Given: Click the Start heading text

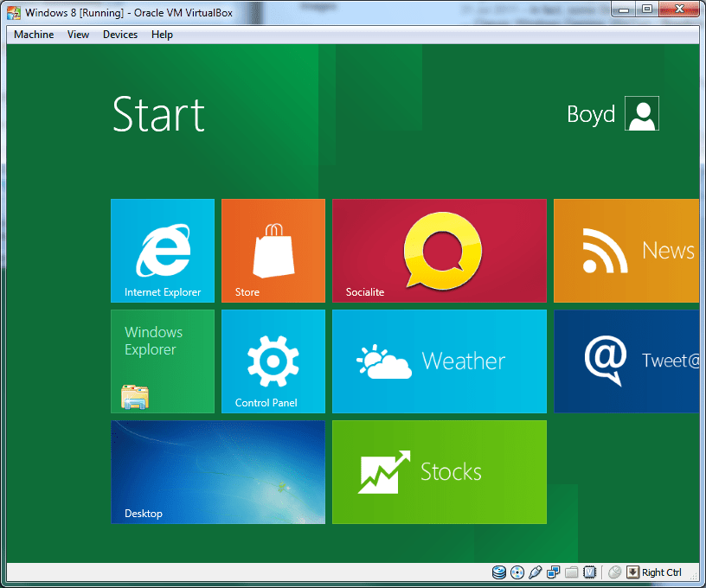Looking at the screenshot, I should click(158, 114).
